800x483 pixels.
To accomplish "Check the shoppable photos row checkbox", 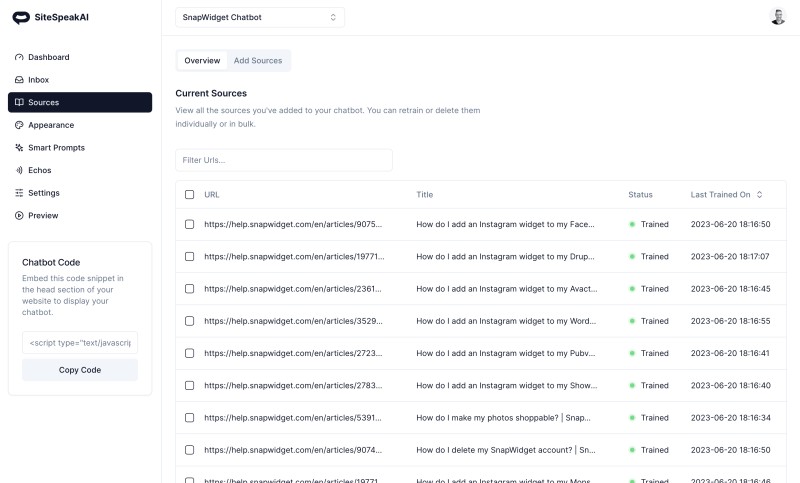I will coord(189,417).
